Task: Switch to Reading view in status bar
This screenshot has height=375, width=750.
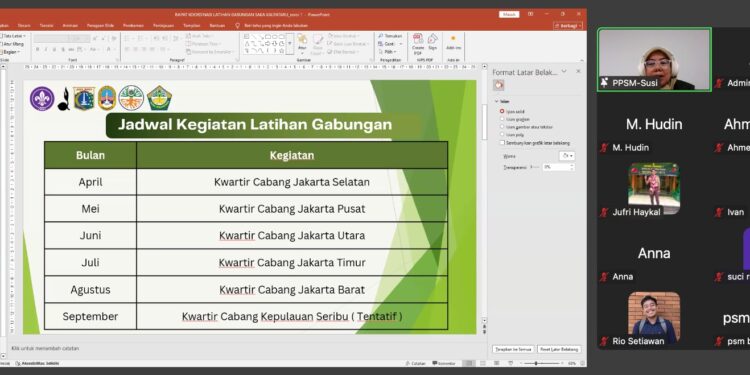Action: tap(496, 364)
